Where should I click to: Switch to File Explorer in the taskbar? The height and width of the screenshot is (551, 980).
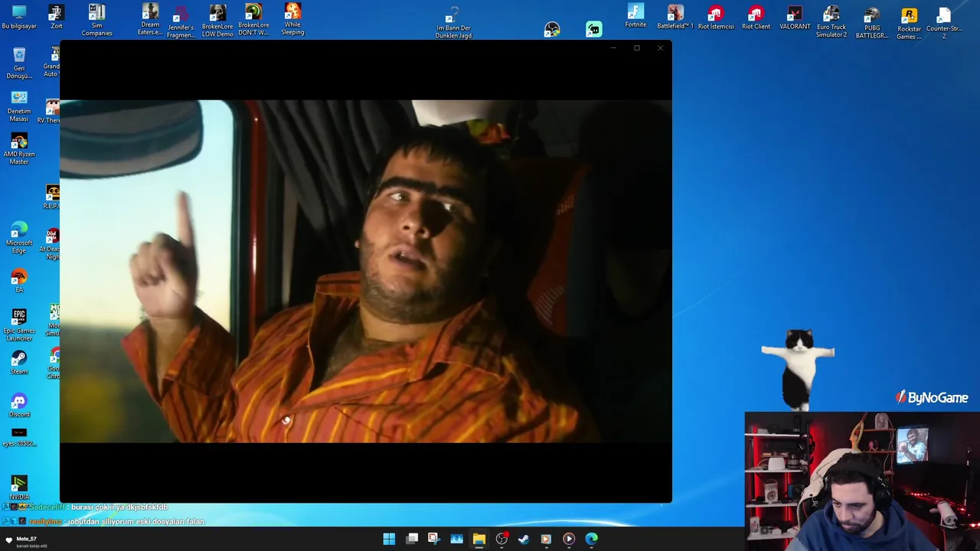479,539
